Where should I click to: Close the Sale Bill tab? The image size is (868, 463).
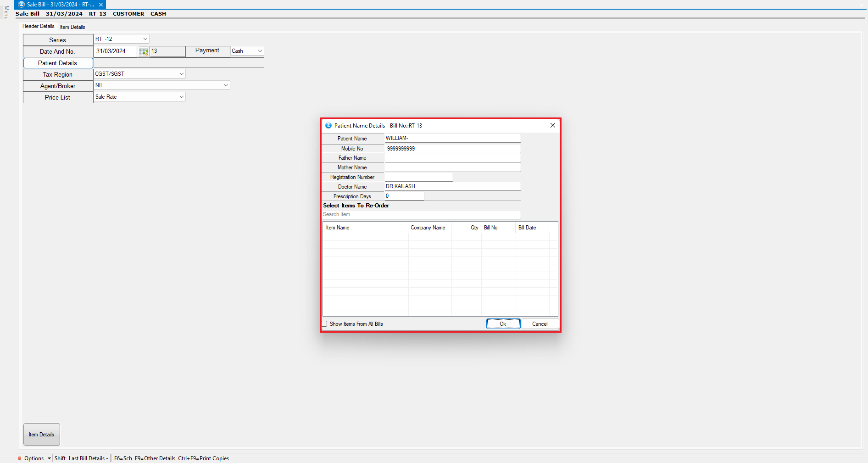tap(101, 5)
